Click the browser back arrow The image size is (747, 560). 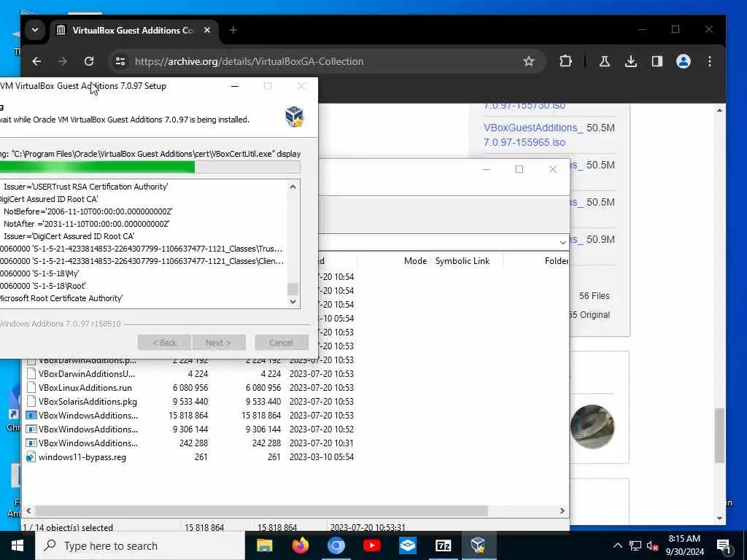pyautogui.click(x=36, y=61)
